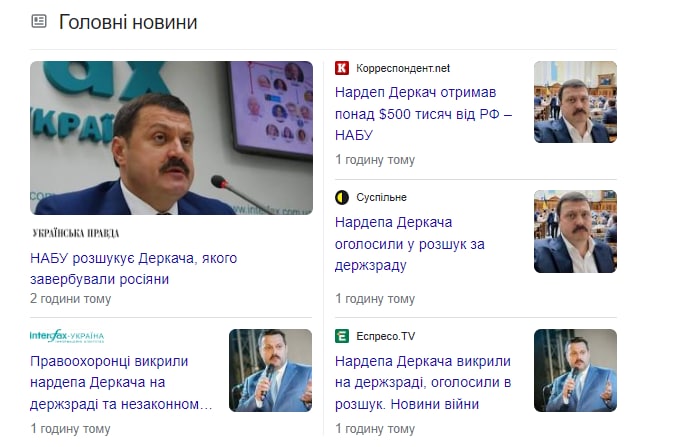Click the Суспільне source name
677x447 pixels.
coord(381,197)
